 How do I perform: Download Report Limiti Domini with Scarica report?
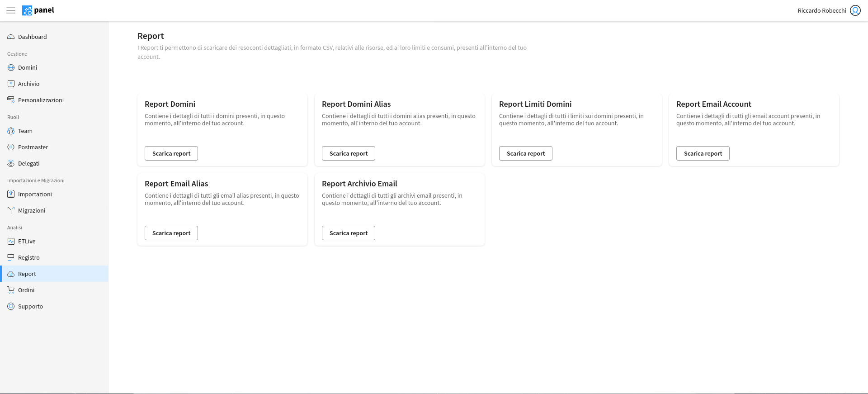[x=526, y=153]
